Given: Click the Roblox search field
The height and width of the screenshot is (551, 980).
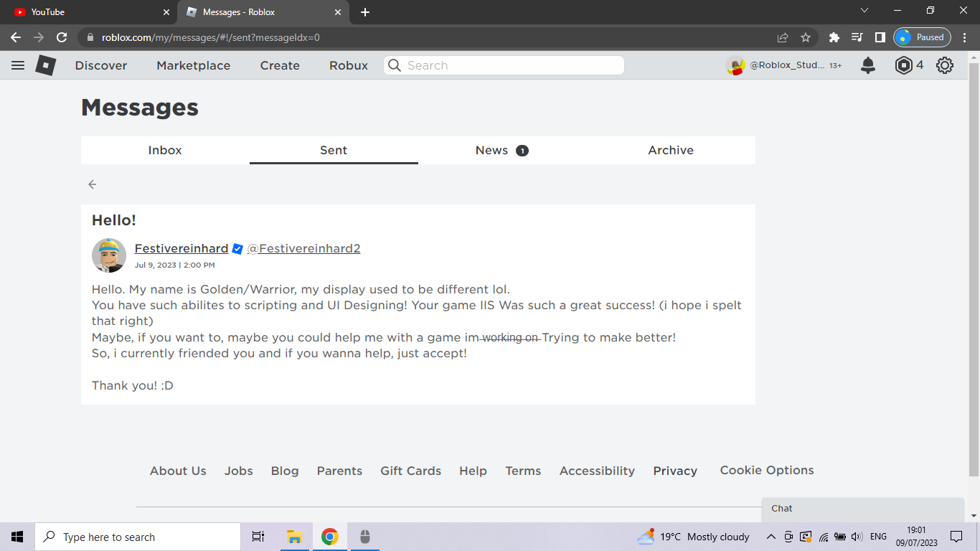Looking at the screenshot, I should tap(504, 65).
